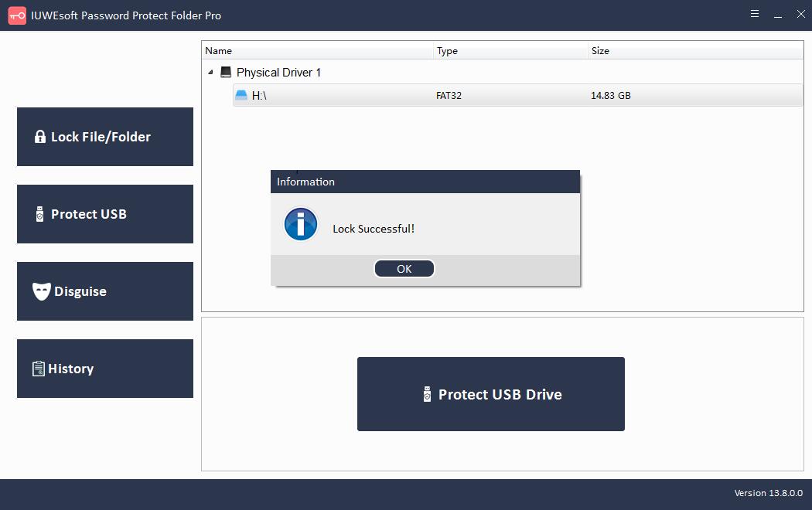The width and height of the screenshot is (812, 510).
Task: Click the IUWEsoft Password Protect Folder Pro title
Action: tap(126, 15)
